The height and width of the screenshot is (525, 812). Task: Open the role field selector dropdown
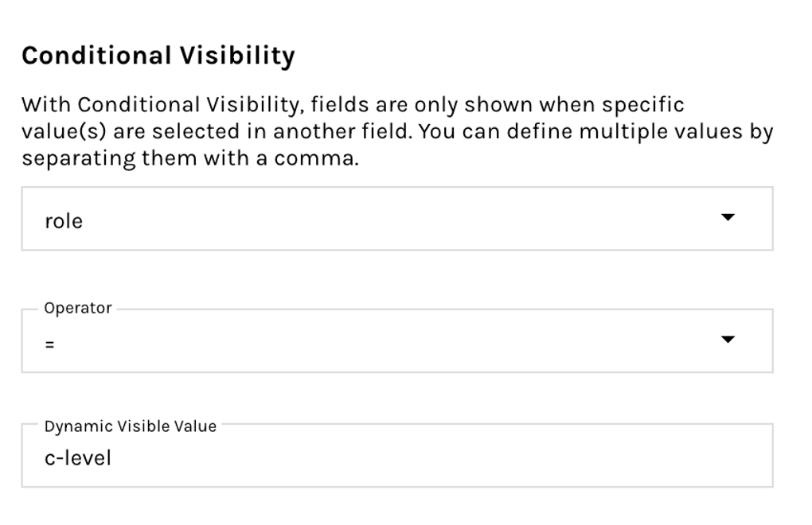click(x=396, y=220)
